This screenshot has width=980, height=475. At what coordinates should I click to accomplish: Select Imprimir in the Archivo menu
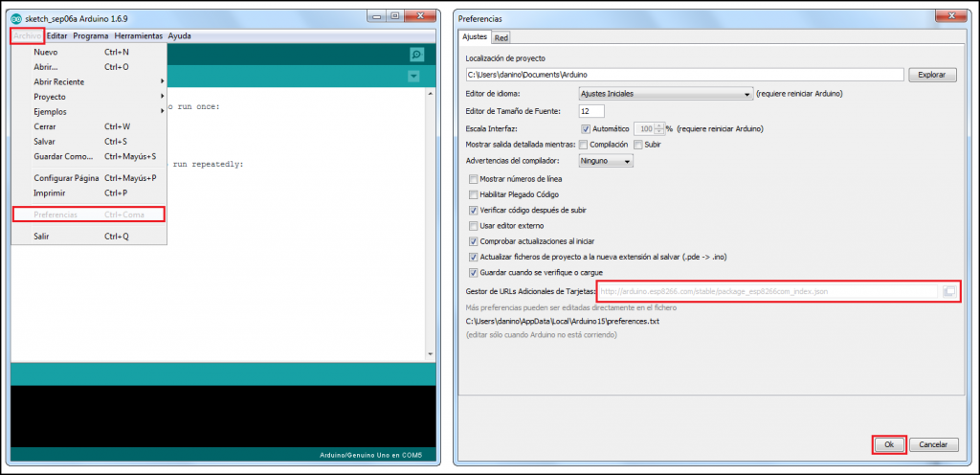(89, 193)
